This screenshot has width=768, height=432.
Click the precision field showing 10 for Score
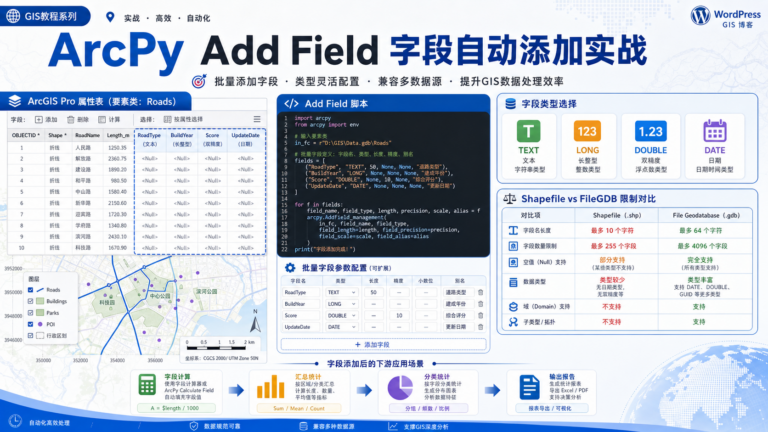coord(399,315)
